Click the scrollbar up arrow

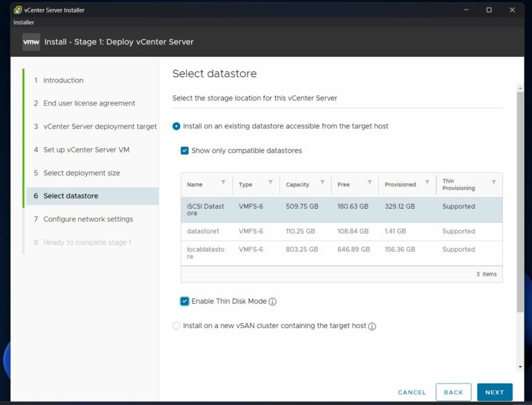[520, 88]
